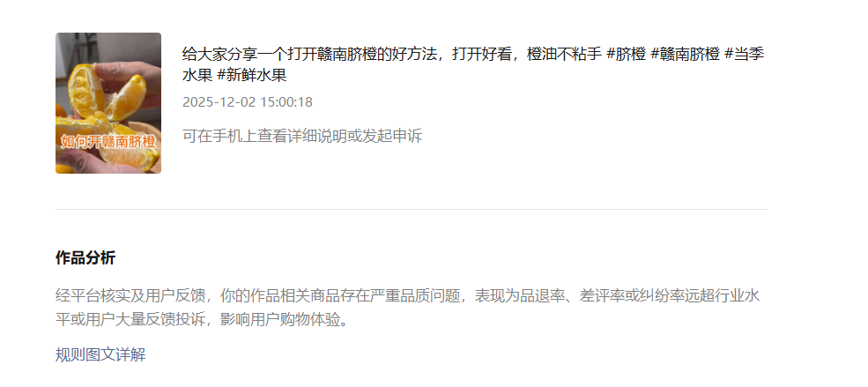Select the #赣南脐橙 hashtag

coord(685,55)
